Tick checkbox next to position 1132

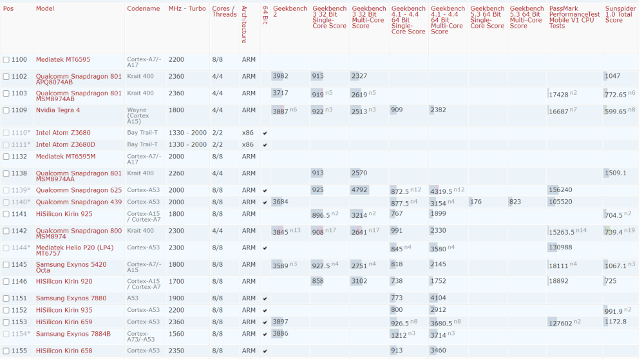pos(6,157)
